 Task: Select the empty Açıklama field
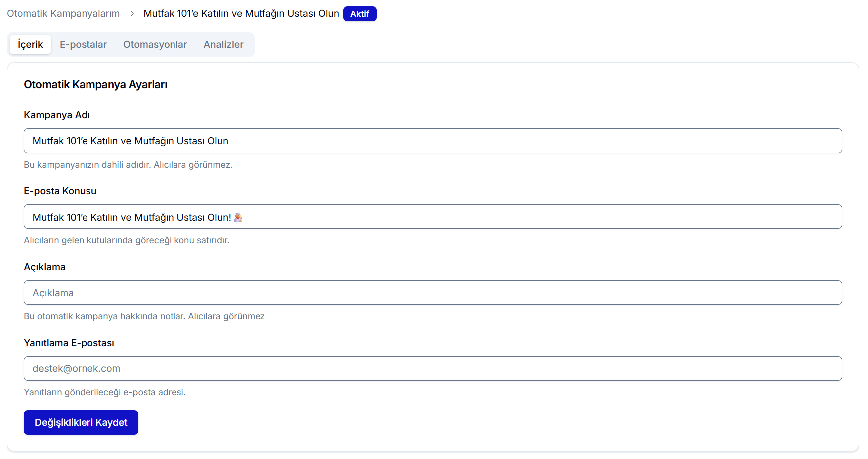coord(433,293)
